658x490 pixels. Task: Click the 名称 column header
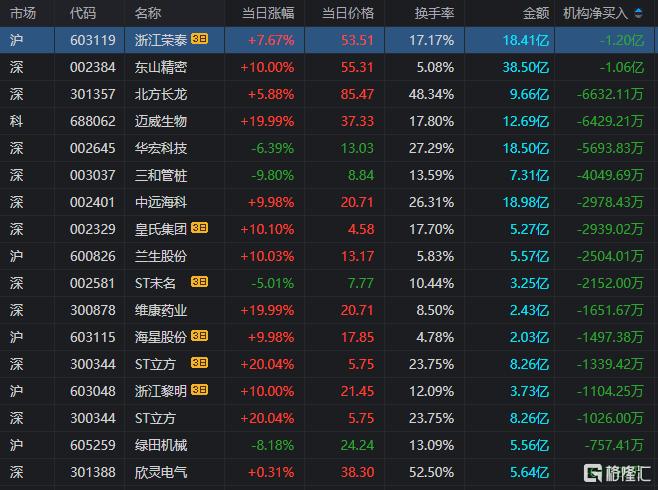(x=148, y=13)
